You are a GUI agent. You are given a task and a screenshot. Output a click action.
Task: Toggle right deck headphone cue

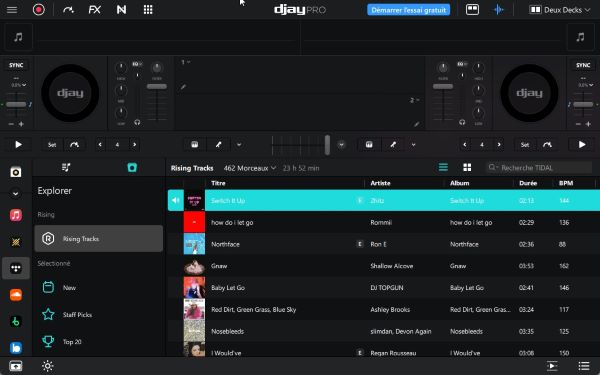pyautogui.click(x=462, y=122)
